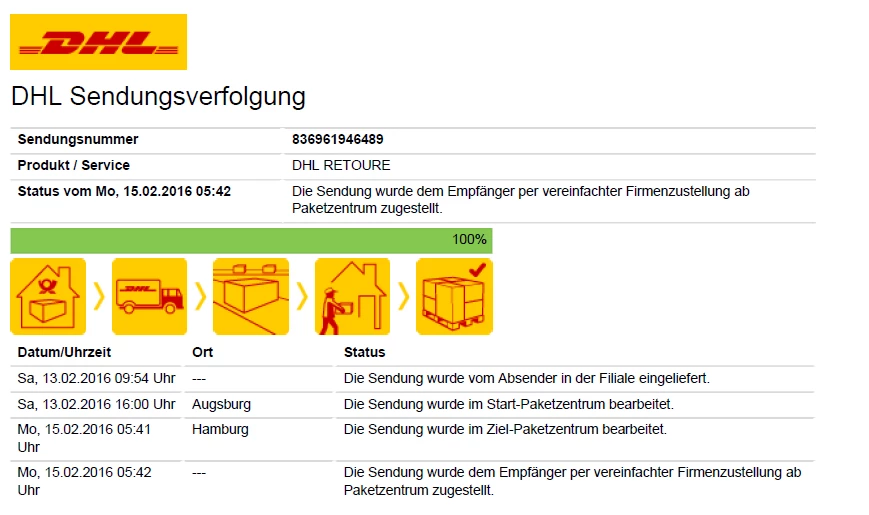Click the DHL logo
Image resolution: width=869 pixels, height=515 pixels.
98,42
